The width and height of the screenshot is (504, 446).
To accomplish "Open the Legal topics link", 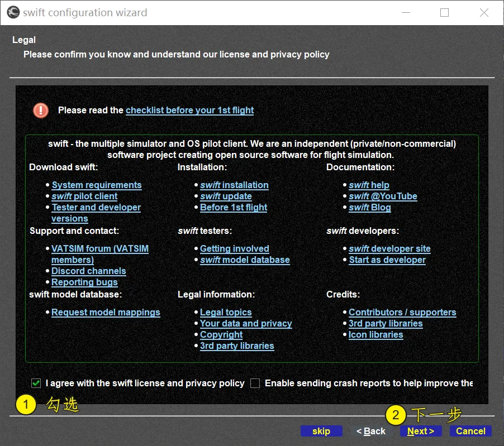I will (x=226, y=313).
